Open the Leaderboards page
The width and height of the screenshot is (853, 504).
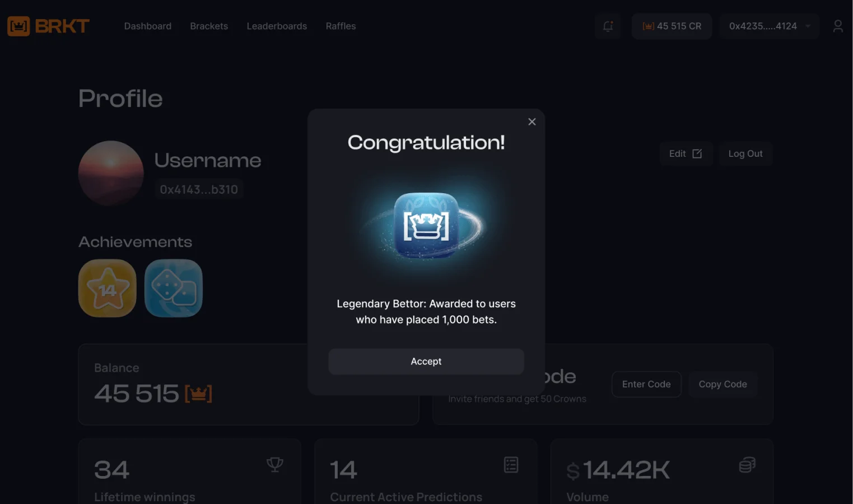(277, 26)
